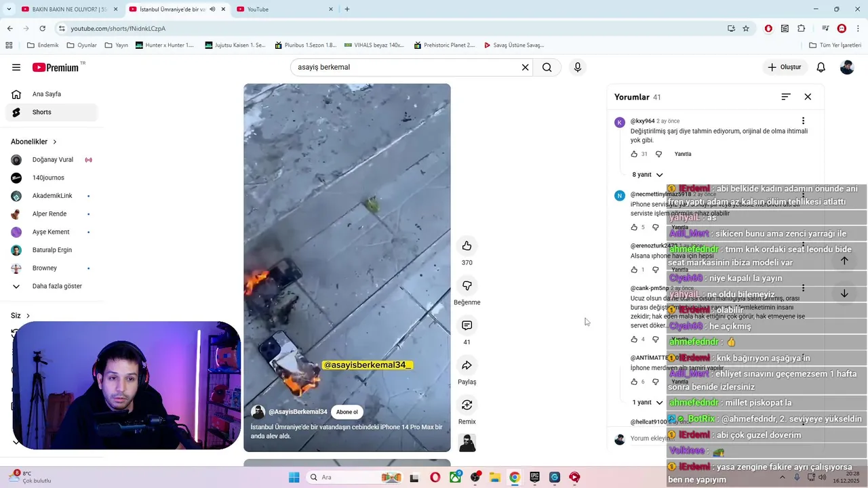Click the YouTube Premium logo

click(56, 67)
